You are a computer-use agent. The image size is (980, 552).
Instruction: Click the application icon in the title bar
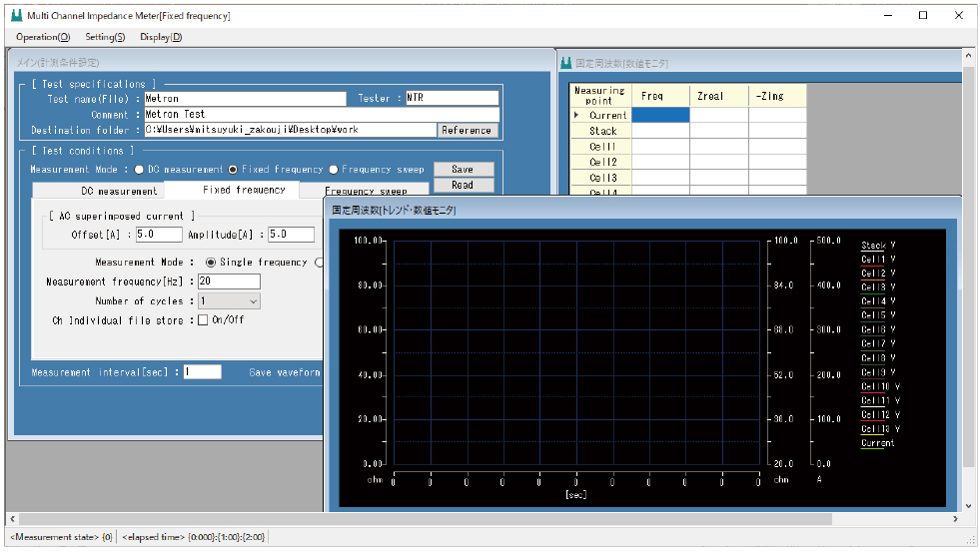click(16, 16)
